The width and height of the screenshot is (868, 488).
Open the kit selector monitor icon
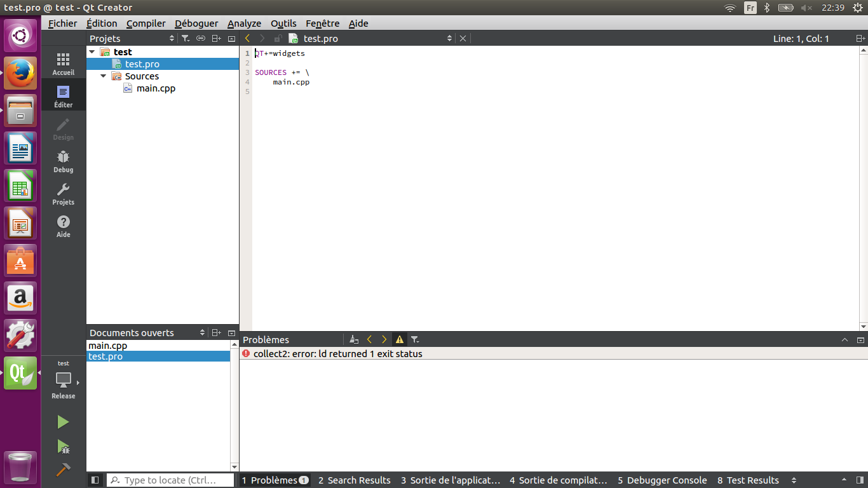(63, 380)
